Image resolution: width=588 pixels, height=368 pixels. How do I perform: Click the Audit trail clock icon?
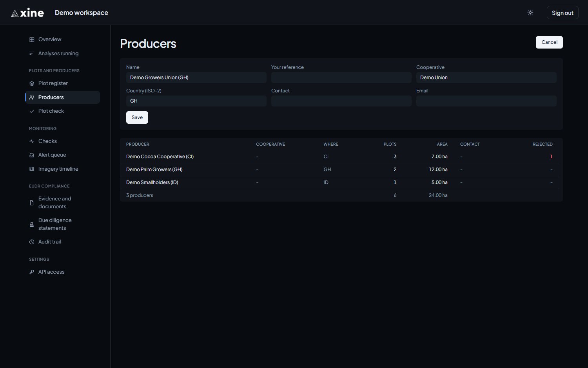click(32, 242)
